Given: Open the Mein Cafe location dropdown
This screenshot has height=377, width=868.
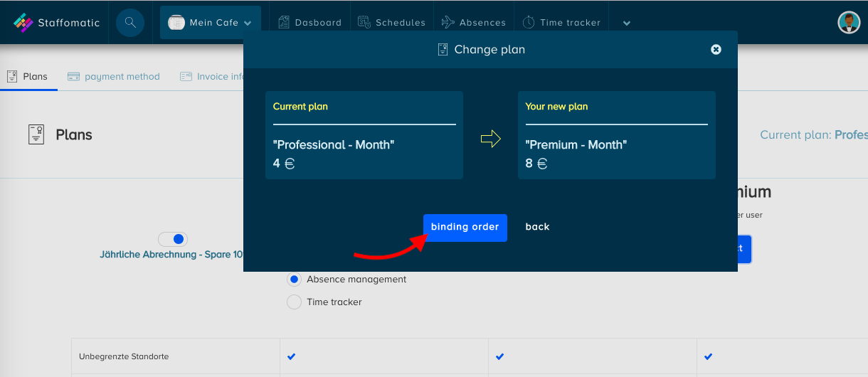Looking at the screenshot, I should pyautogui.click(x=210, y=23).
